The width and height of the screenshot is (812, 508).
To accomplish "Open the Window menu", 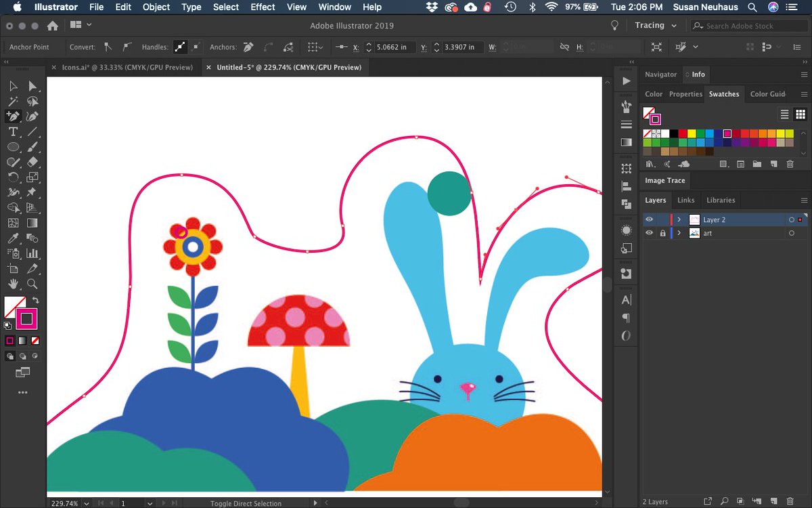I will coord(335,7).
